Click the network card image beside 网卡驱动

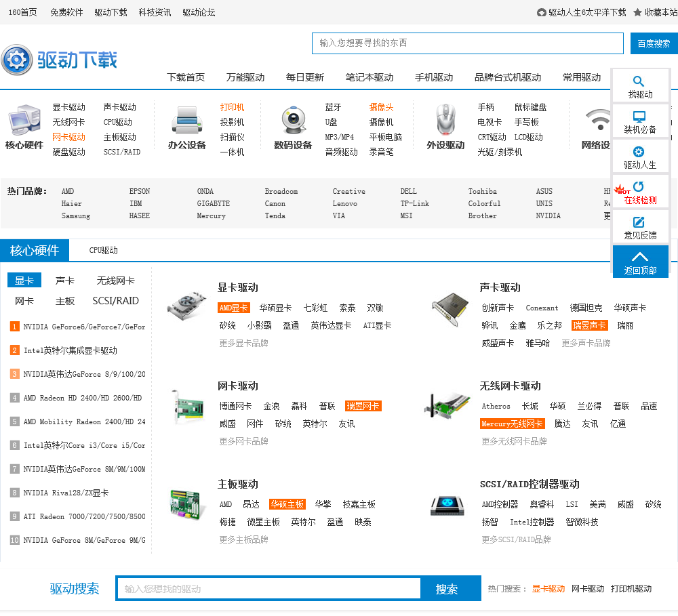(x=187, y=407)
